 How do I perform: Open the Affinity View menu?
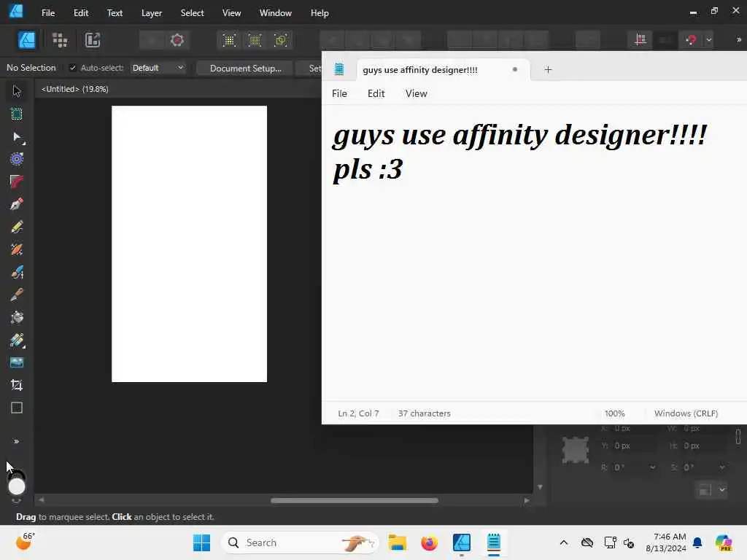(231, 13)
